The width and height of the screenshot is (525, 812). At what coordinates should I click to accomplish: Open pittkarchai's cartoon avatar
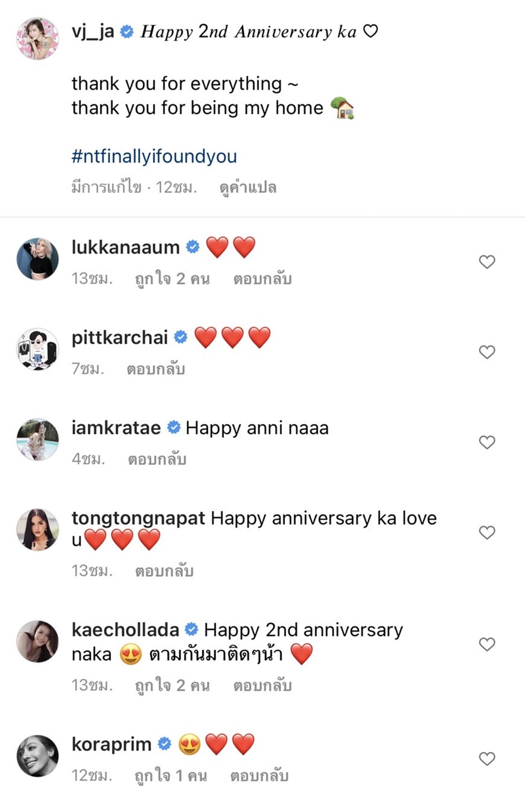(x=37, y=349)
